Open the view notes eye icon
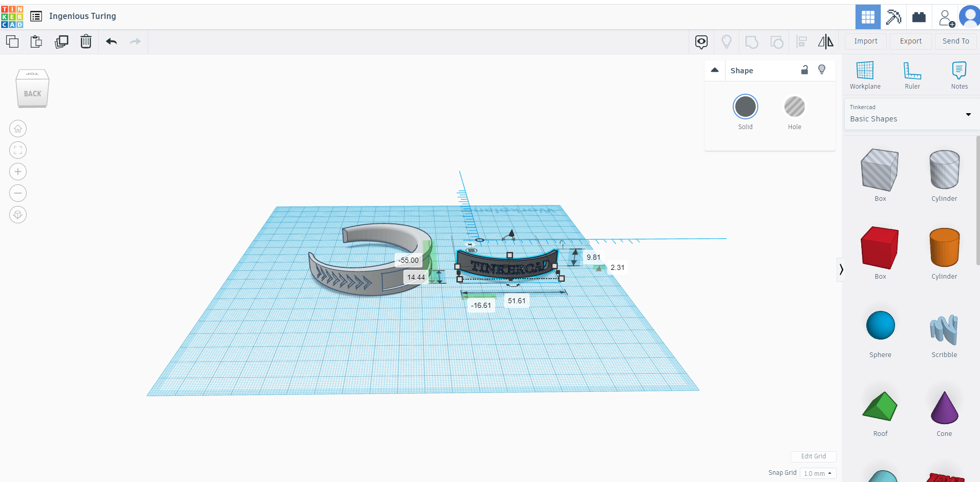 pyautogui.click(x=701, y=41)
